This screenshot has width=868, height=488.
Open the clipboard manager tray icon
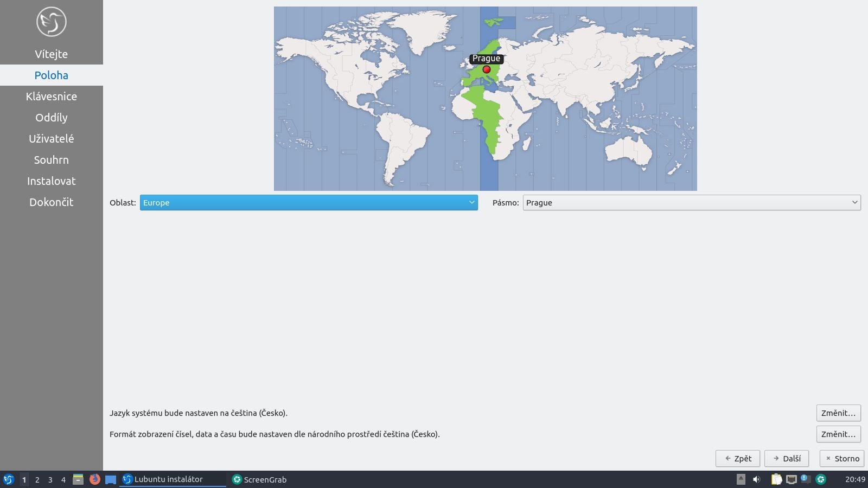pyautogui.click(x=776, y=479)
